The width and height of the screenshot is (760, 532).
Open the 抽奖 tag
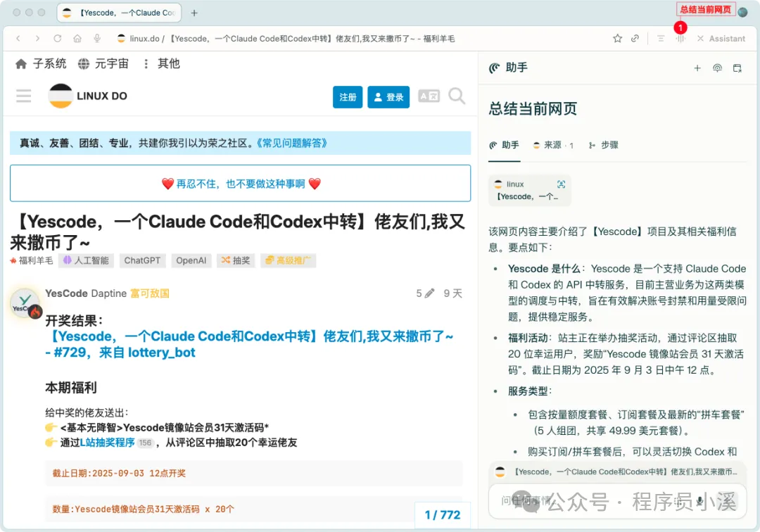[236, 260]
